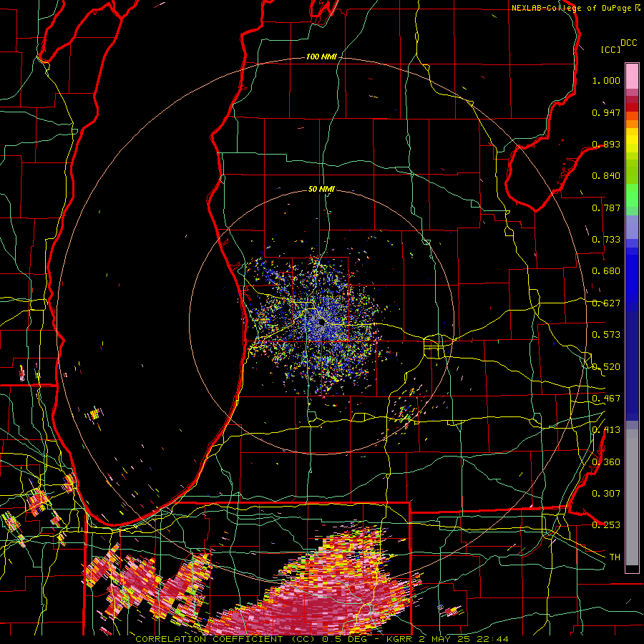Click the 0.360 scale value
The width and height of the screenshot is (644, 644).
point(606,462)
